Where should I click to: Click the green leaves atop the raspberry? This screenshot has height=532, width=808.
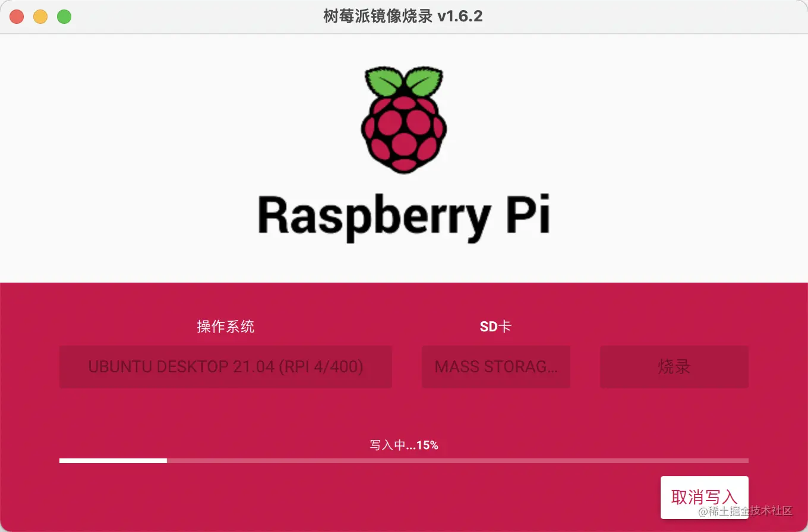coord(403,83)
